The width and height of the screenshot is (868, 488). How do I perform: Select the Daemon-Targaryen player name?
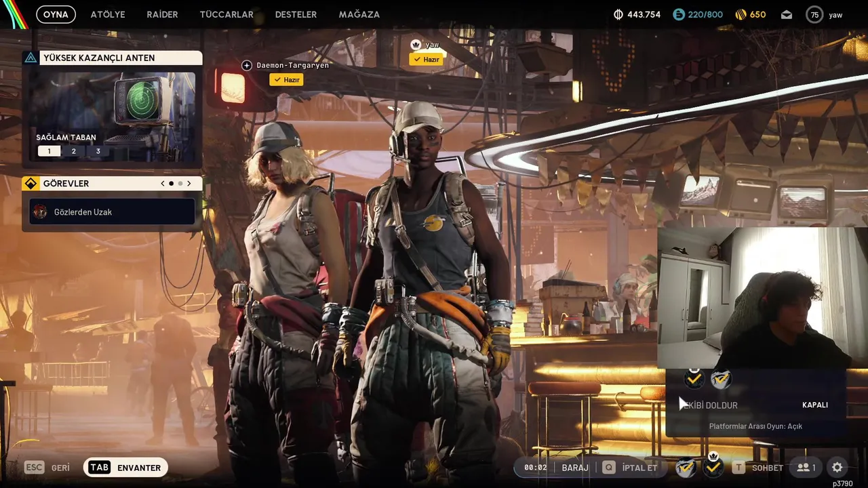pyautogui.click(x=292, y=66)
